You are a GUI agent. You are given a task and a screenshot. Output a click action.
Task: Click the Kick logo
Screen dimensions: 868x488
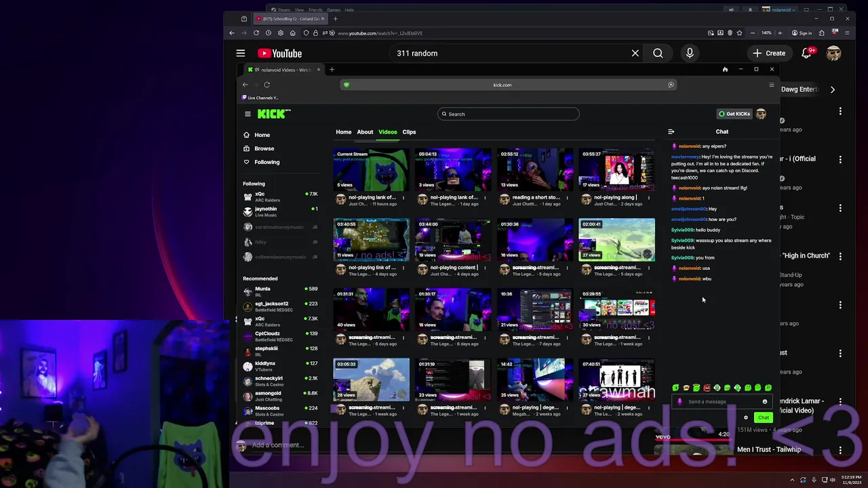pos(274,114)
